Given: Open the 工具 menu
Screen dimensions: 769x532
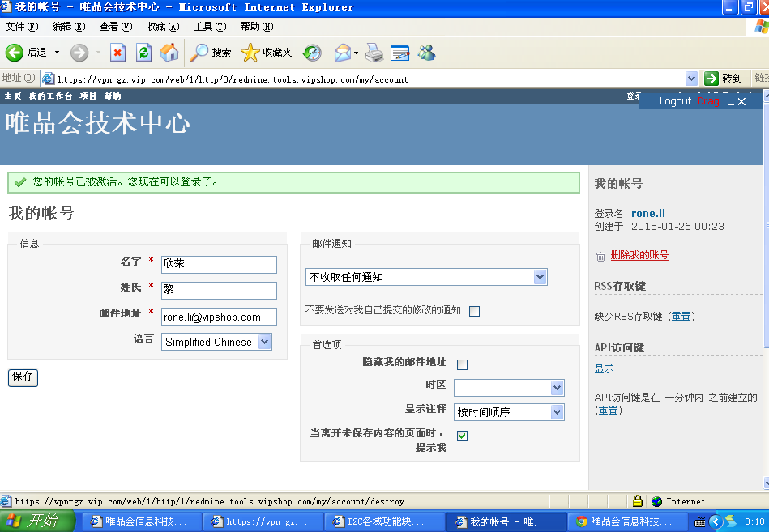Looking at the screenshot, I should click(209, 27).
